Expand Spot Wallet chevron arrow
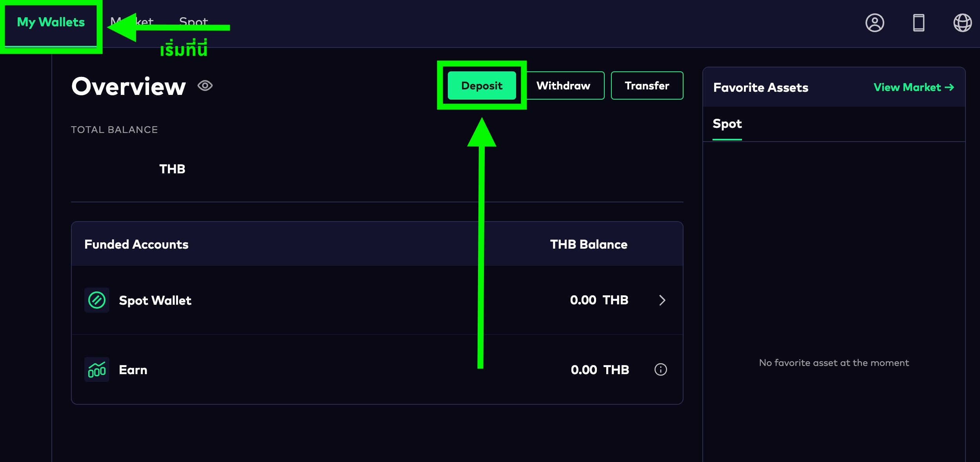Viewport: 980px width, 462px height. click(x=662, y=300)
